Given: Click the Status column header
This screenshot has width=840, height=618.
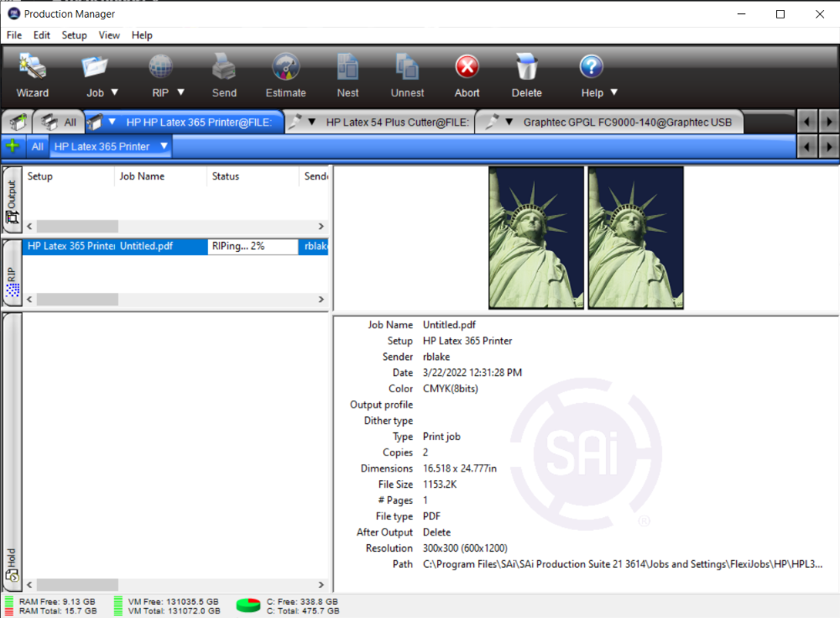Looking at the screenshot, I should [226, 176].
